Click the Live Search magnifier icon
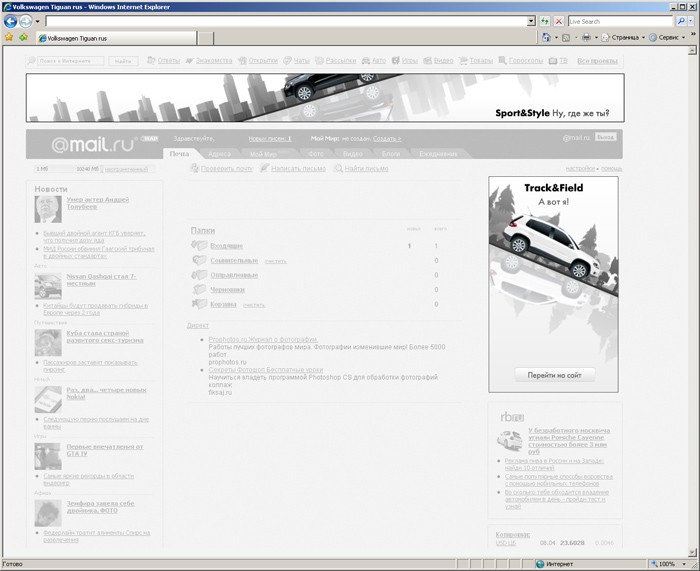Image resolution: width=700 pixels, height=571 pixels. click(681, 21)
